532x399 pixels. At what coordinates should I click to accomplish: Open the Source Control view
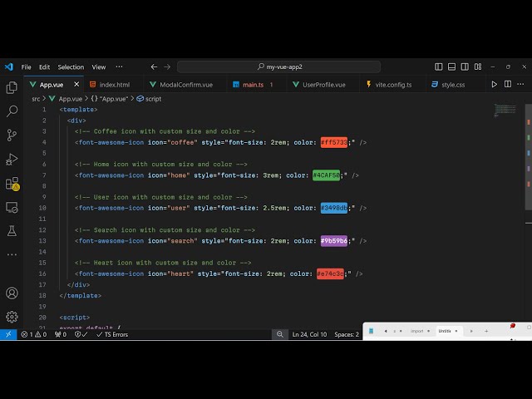point(12,135)
